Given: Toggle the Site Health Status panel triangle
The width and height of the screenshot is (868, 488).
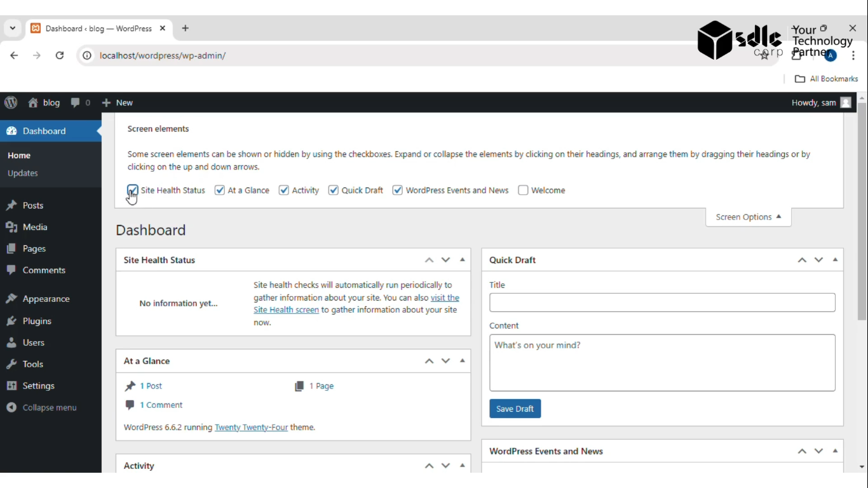Looking at the screenshot, I should click(462, 260).
